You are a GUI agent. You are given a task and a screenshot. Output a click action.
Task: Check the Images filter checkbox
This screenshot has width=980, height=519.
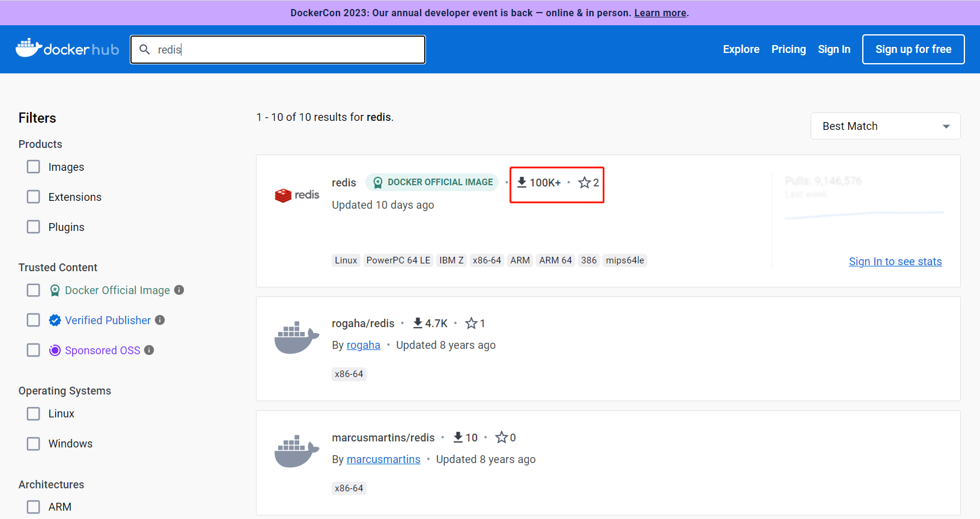34,167
